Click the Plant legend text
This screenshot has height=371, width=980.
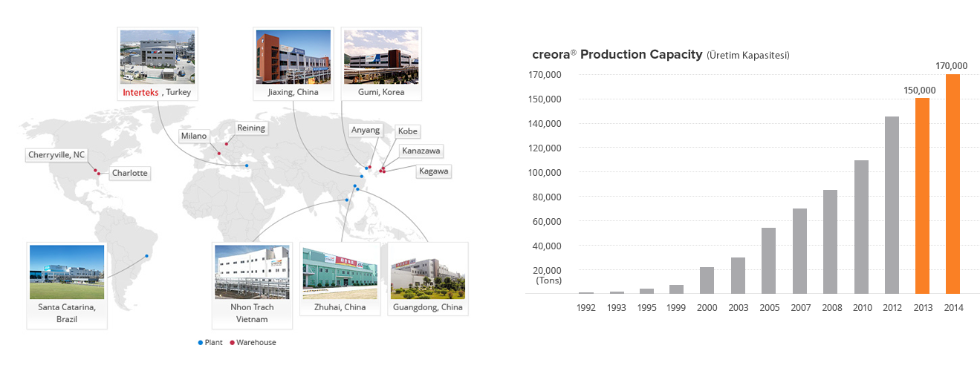click(213, 342)
